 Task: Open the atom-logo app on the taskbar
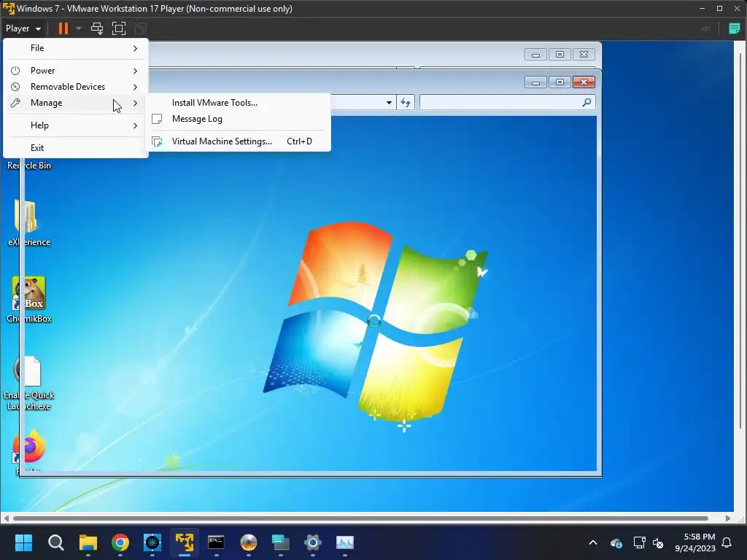[x=152, y=542]
